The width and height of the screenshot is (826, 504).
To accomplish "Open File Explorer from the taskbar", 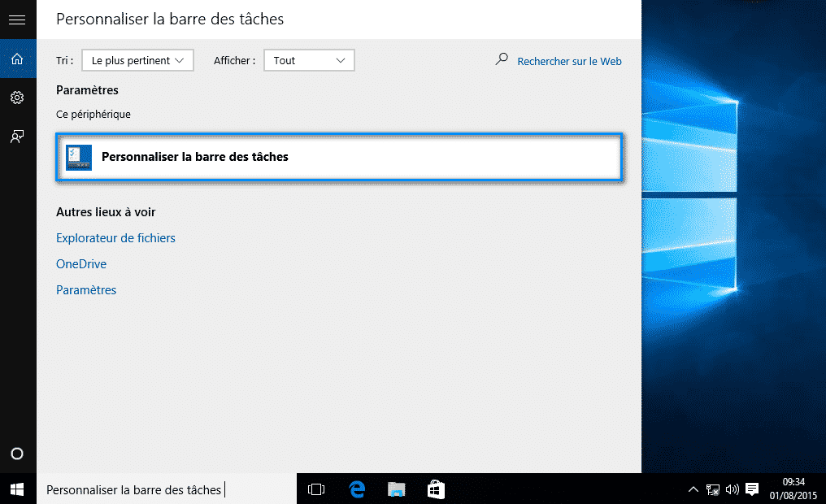I will (396, 489).
